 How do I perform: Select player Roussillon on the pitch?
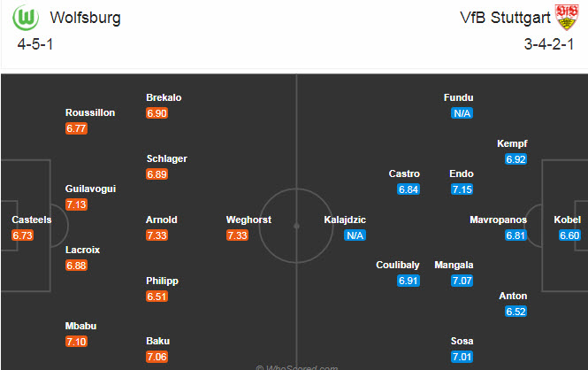point(89,112)
